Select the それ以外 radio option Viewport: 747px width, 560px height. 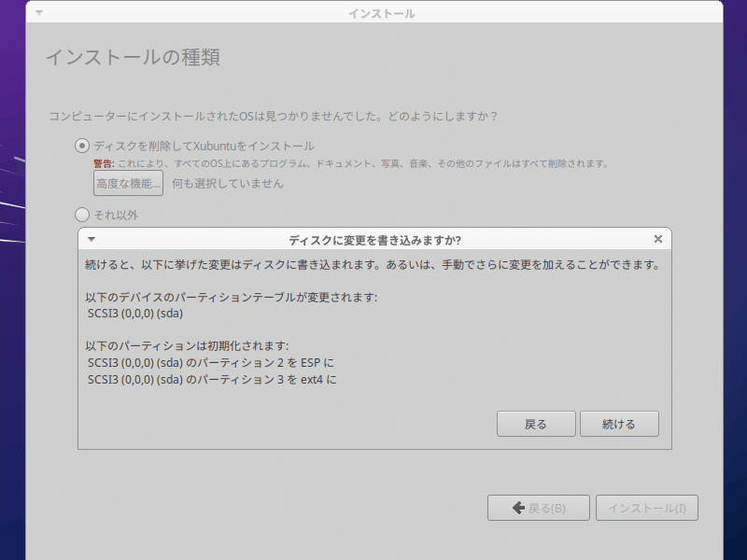pos(82,215)
